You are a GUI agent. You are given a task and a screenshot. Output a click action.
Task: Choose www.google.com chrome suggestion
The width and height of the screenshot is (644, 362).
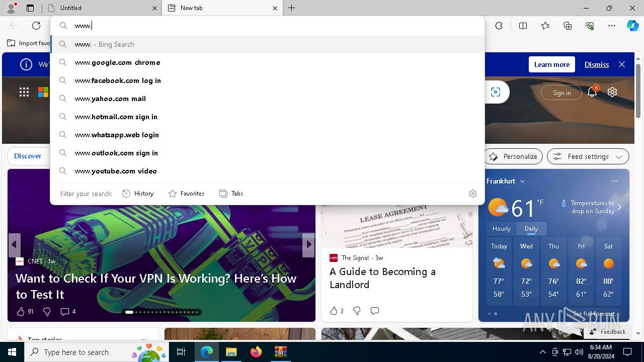tap(267, 62)
